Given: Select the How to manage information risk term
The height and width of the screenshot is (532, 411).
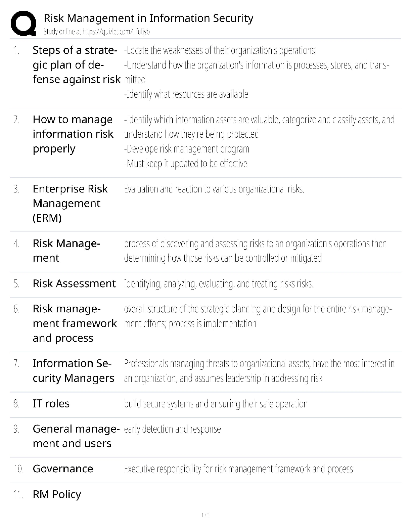Looking at the screenshot, I should coord(73,134).
